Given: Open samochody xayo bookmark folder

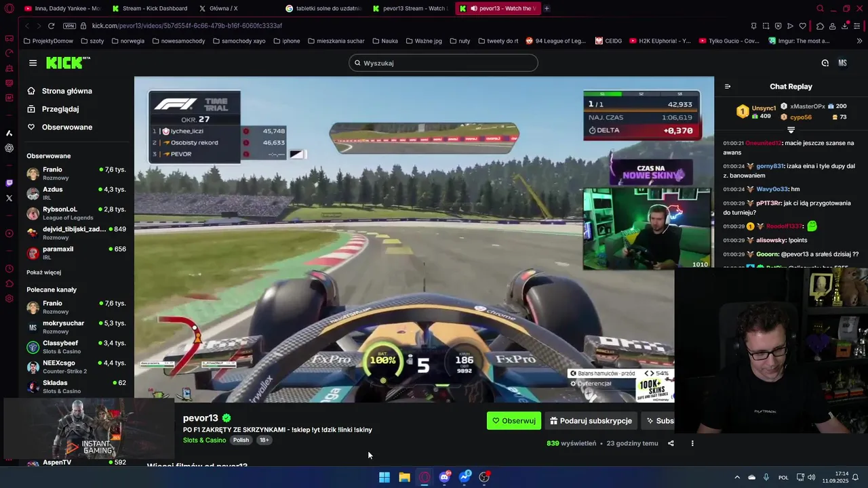Looking at the screenshot, I should [x=239, y=41].
